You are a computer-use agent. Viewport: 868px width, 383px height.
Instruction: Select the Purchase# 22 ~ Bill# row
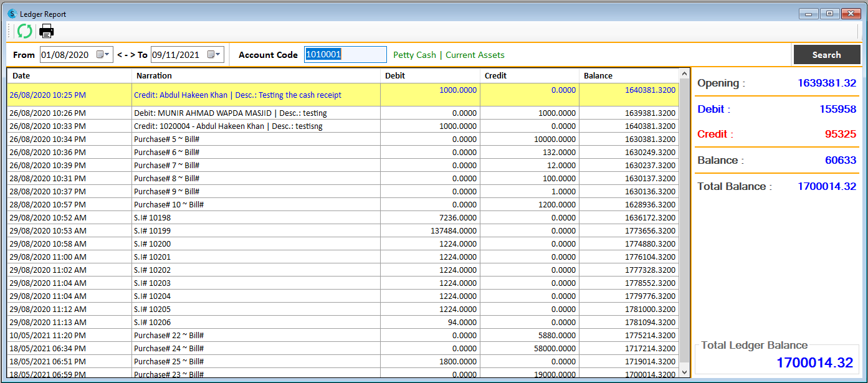pos(343,336)
